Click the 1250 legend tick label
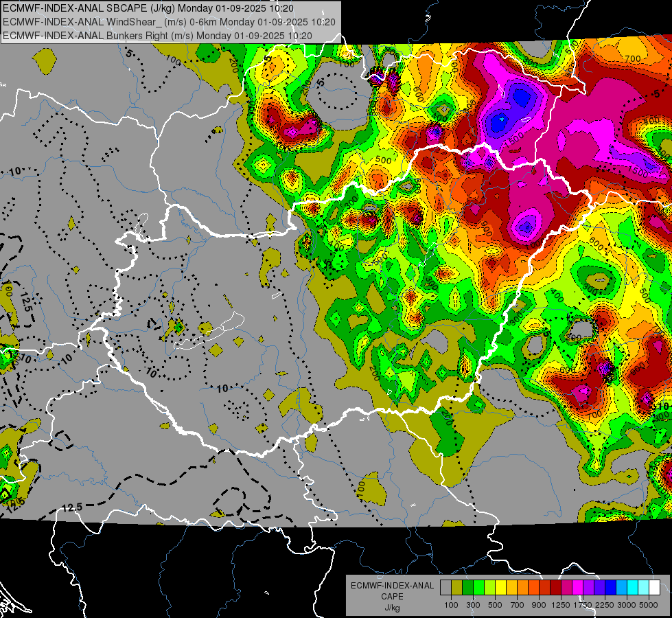672x618 pixels. (561, 605)
